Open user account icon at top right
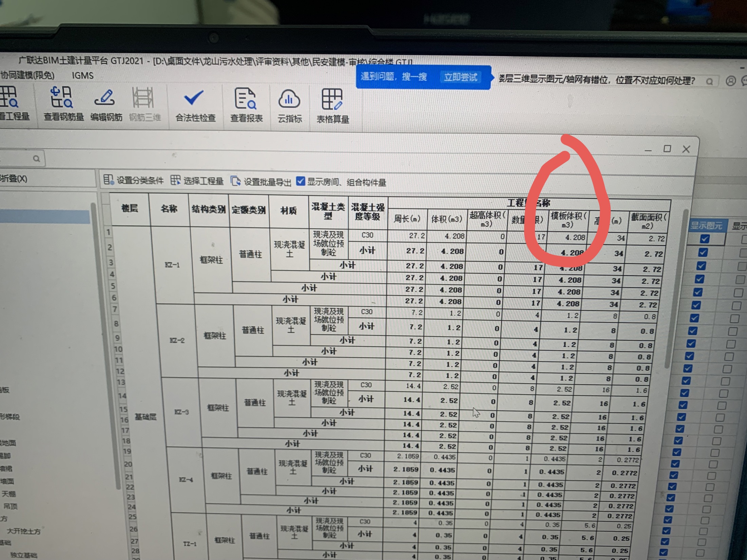This screenshot has width=747, height=560. pos(731,81)
